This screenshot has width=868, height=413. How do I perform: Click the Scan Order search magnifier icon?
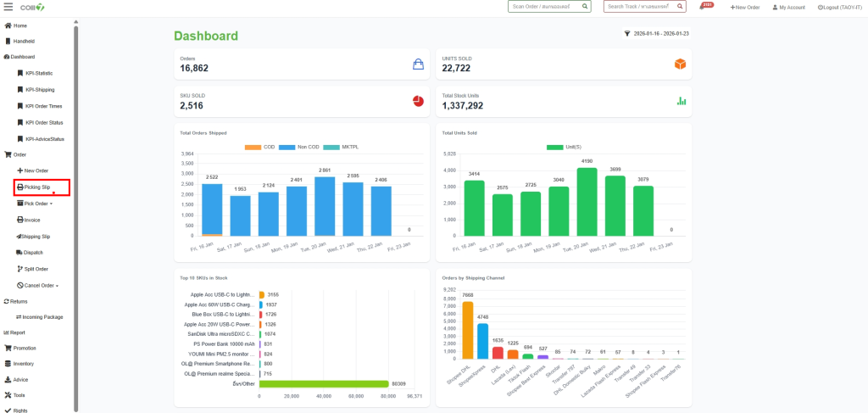(585, 7)
